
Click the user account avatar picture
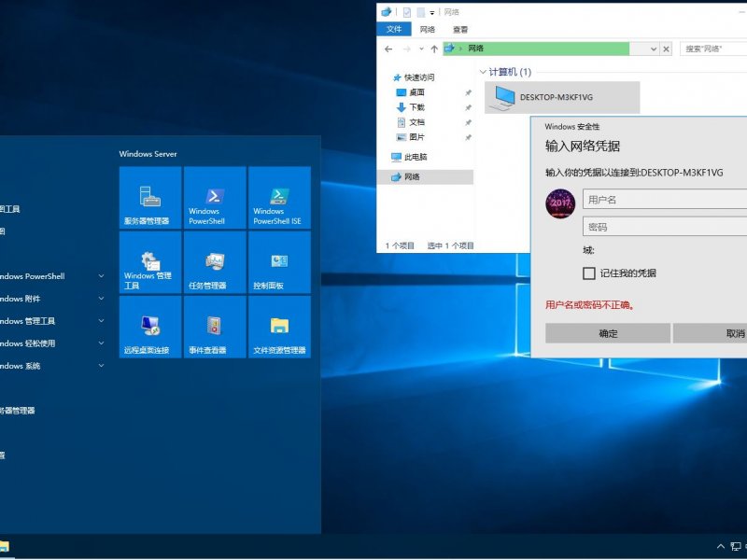pyautogui.click(x=560, y=203)
